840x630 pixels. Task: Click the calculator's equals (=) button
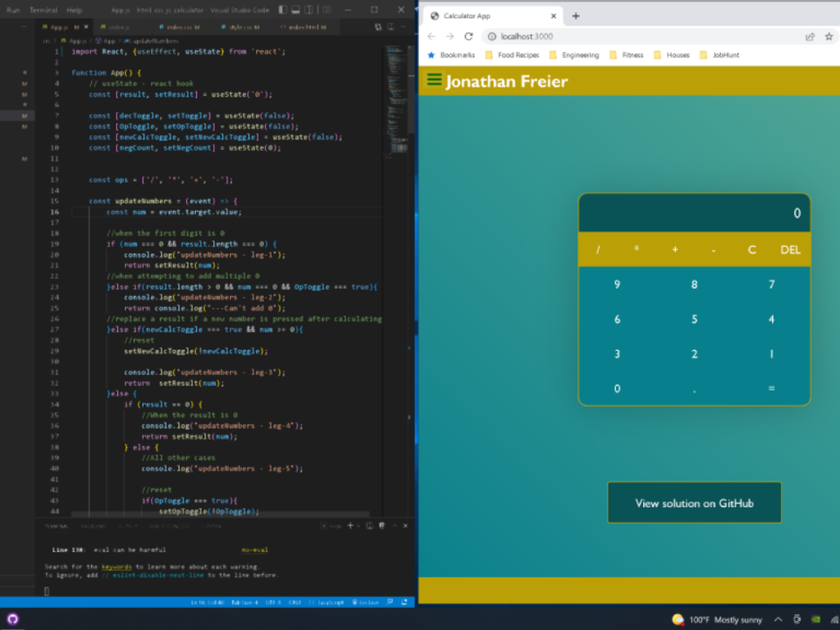point(771,388)
